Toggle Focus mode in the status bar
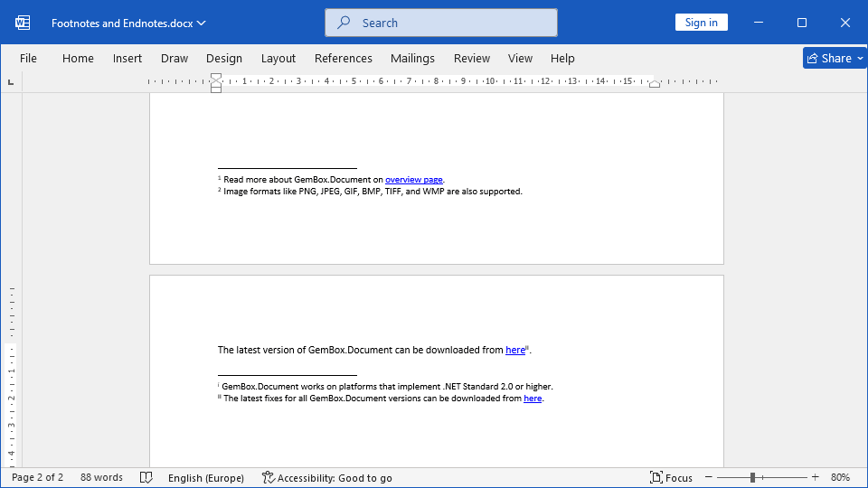 [x=671, y=477]
